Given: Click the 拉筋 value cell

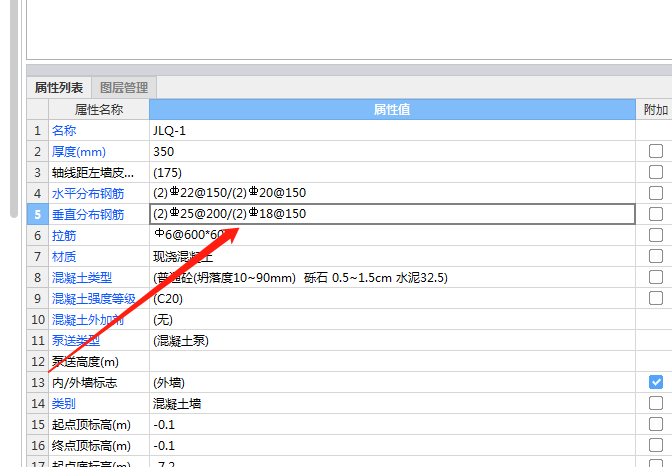Looking at the screenshot, I should point(392,235).
